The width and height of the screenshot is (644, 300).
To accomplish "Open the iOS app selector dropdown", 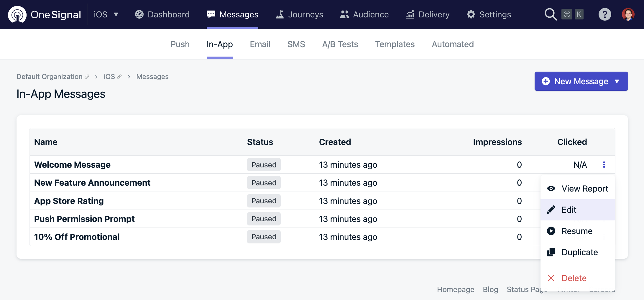I will coord(106,14).
